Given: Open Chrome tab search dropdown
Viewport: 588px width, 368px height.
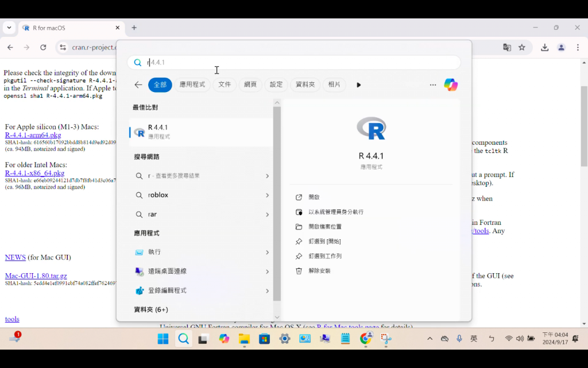Looking at the screenshot, I should point(9,28).
